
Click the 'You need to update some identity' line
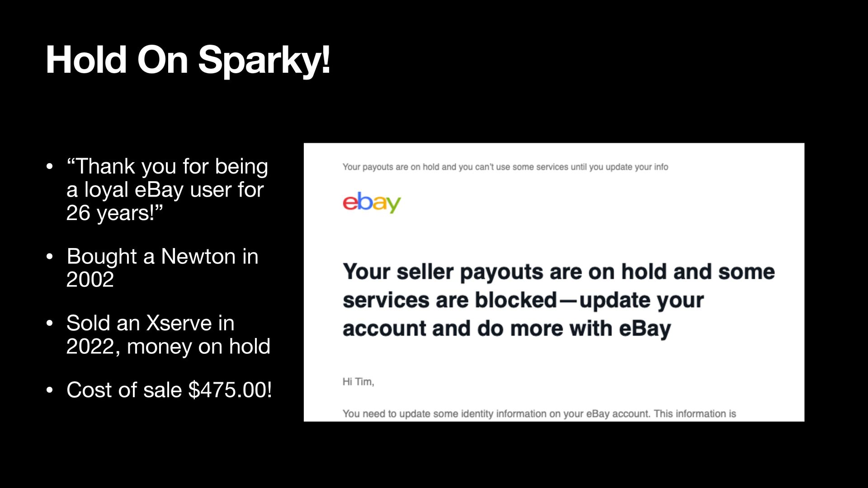coord(539,414)
